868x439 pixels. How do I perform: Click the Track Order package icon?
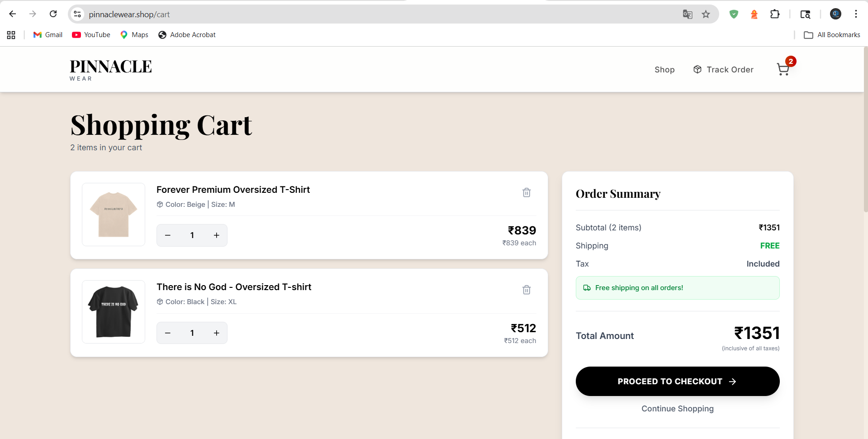(x=697, y=69)
